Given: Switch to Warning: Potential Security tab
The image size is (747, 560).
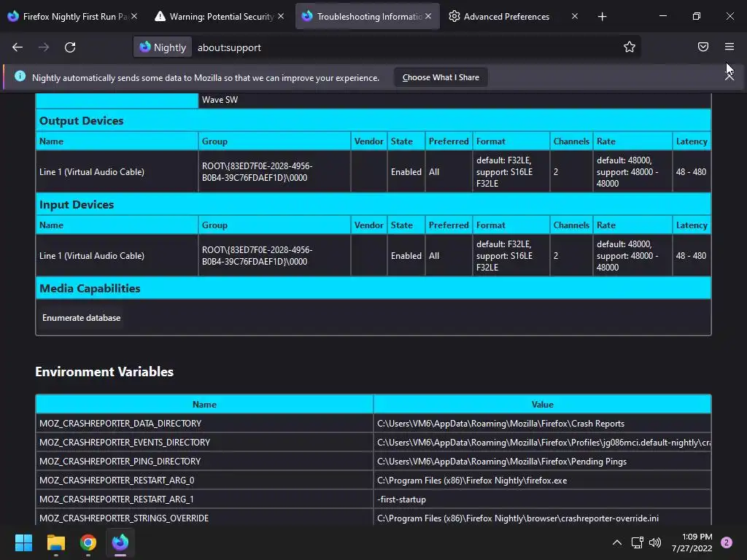Looking at the screenshot, I should [x=218, y=17].
